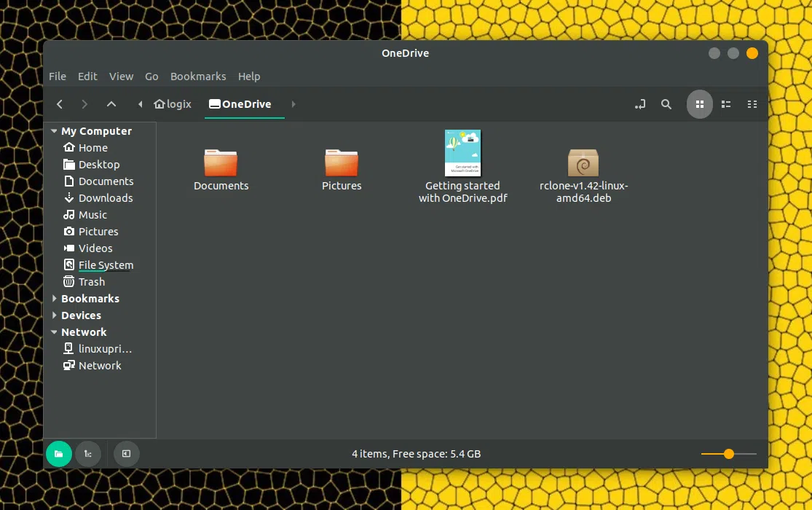Expand the Devices section
The height and width of the screenshot is (510, 812).
(x=54, y=315)
